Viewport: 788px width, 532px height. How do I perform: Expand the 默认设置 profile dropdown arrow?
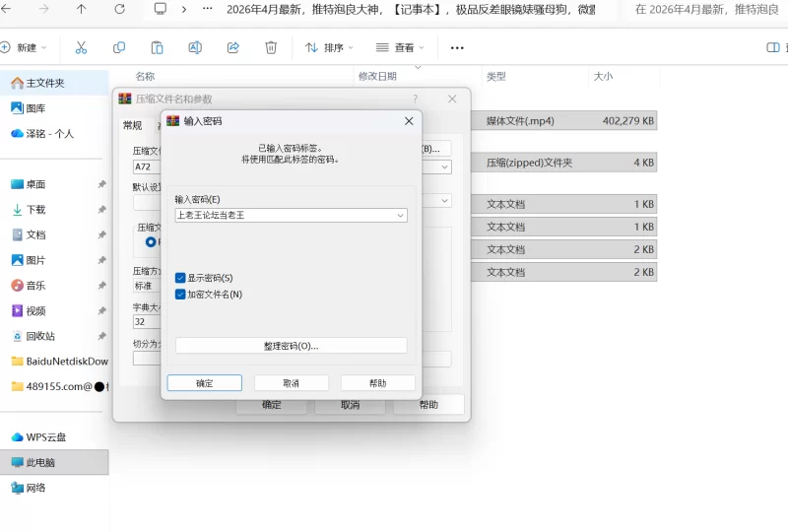445,201
